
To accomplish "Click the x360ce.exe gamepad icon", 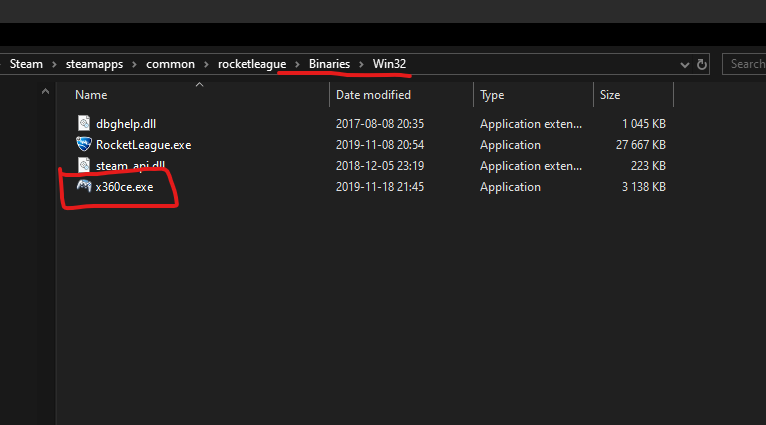I will click(x=84, y=186).
